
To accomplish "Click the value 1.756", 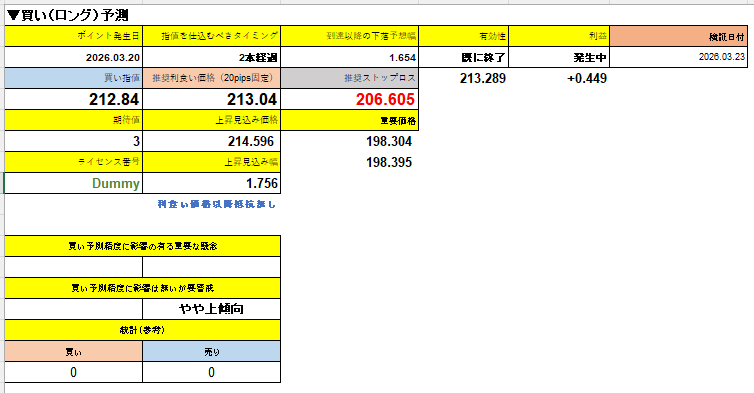I will [212, 183].
